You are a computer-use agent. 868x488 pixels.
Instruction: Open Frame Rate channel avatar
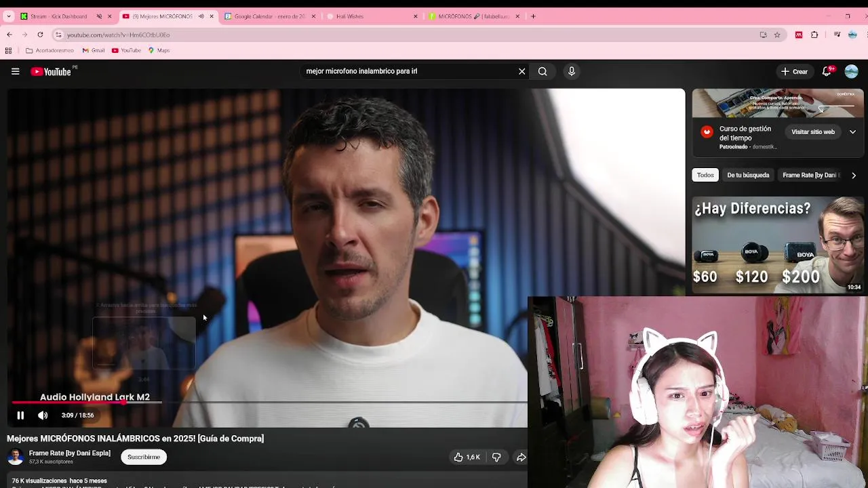16,457
